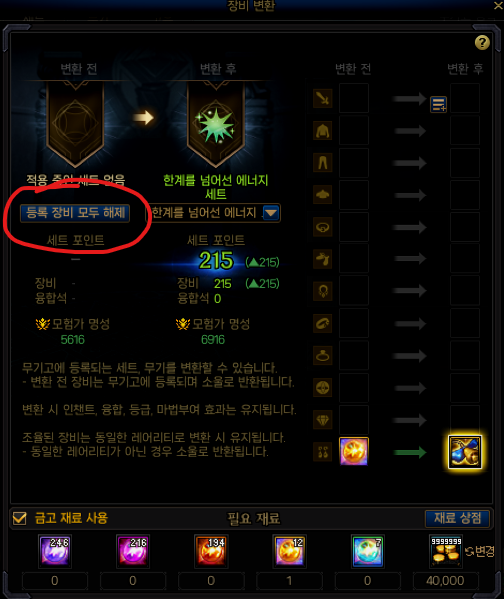Click the 변경 swap currency button

click(x=480, y=551)
